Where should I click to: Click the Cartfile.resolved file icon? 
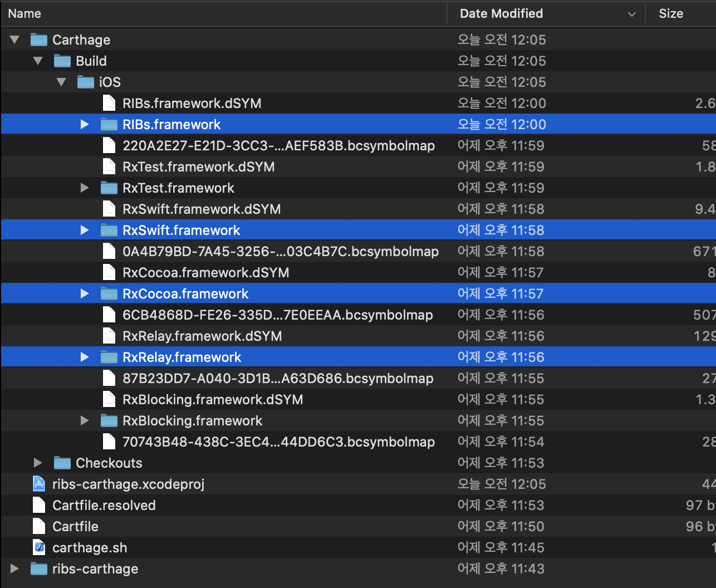(39, 505)
